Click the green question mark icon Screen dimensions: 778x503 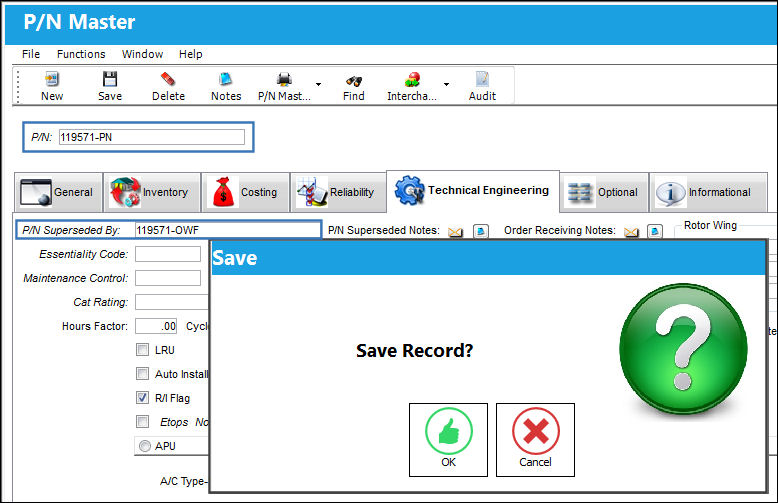683,349
